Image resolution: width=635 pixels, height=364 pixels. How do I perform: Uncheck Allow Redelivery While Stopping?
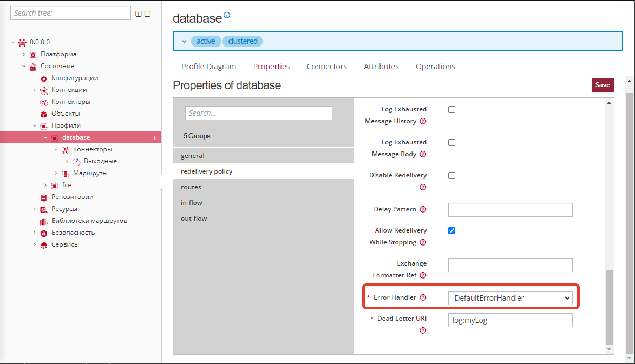tap(451, 230)
